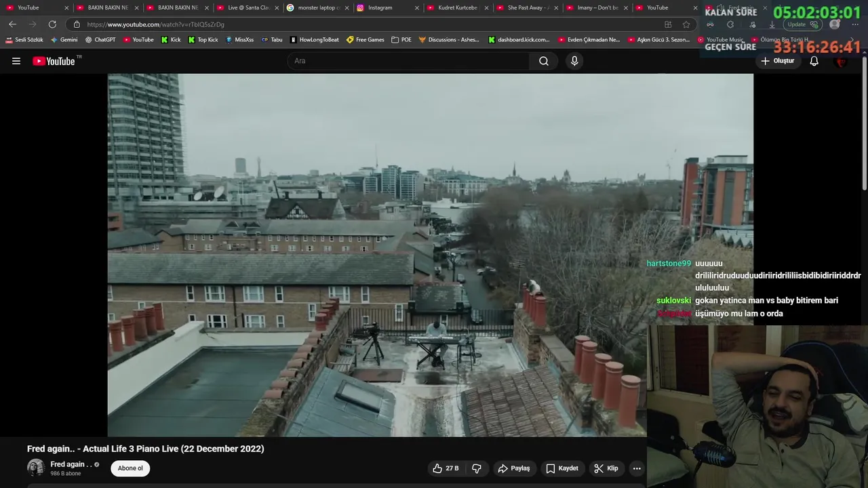Open the Free Games bookmark
This screenshot has width=868, height=488.
(x=366, y=40)
